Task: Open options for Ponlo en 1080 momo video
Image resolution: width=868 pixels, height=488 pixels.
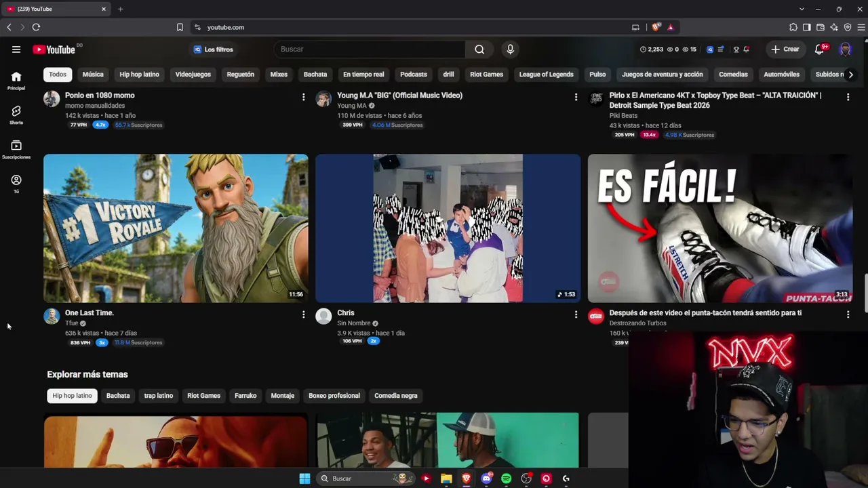Action: click(x=303, y=98)
